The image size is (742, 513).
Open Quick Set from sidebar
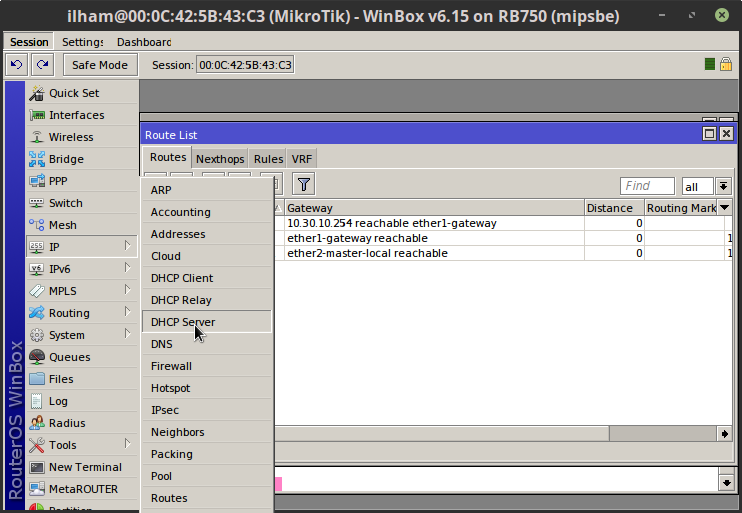82,93
